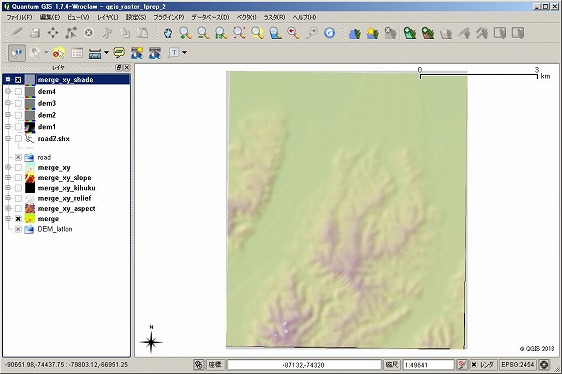Click the Zoom to native resolution icon
This screenshot has width=562, height=374.
221,33
